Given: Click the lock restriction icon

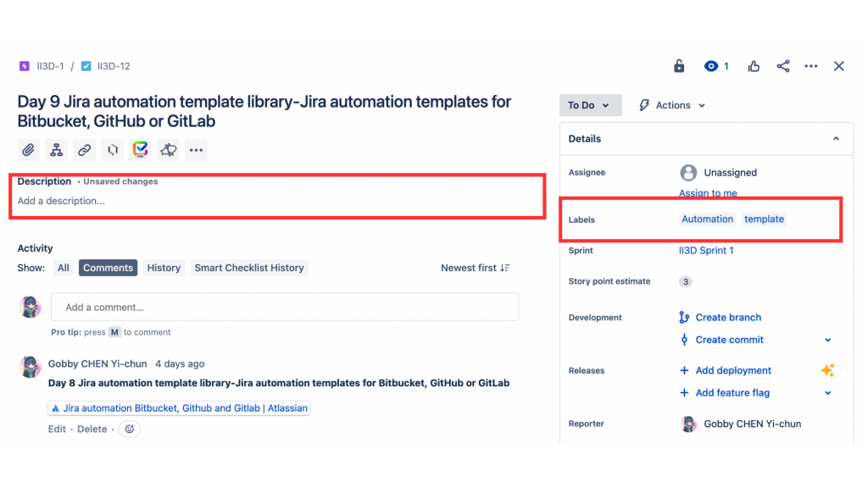Looking at the screenshot, I should (679, 66).
